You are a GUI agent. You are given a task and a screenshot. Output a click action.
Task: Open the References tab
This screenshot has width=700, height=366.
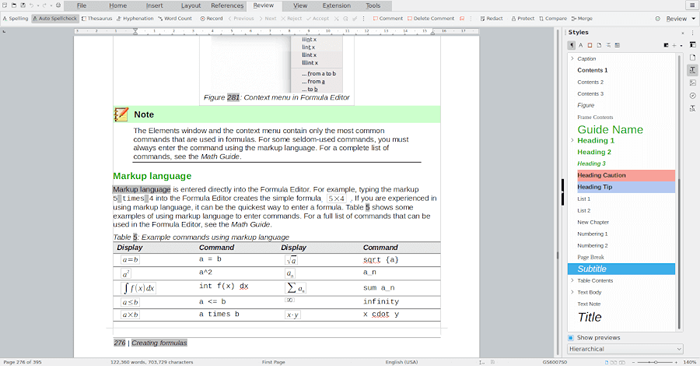click(227, 6)
